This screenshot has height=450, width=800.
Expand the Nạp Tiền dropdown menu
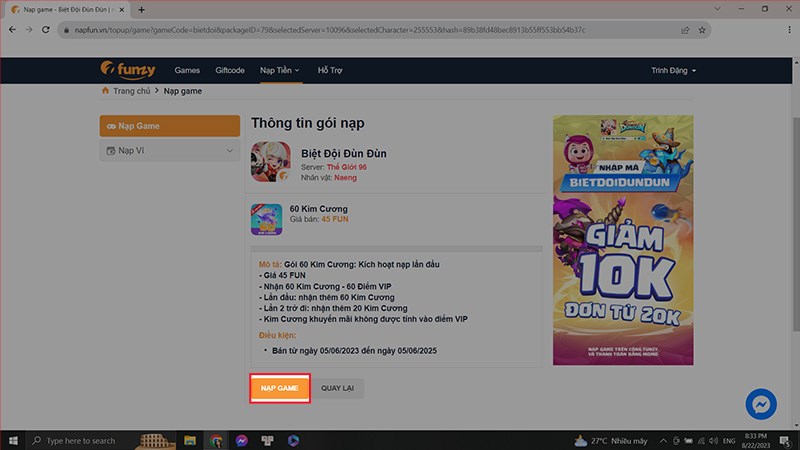280,70
